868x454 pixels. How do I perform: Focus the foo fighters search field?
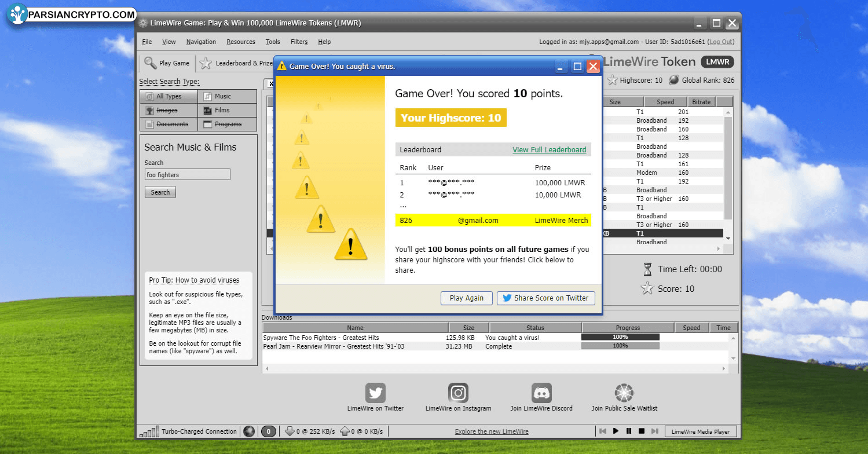point(188,174)
